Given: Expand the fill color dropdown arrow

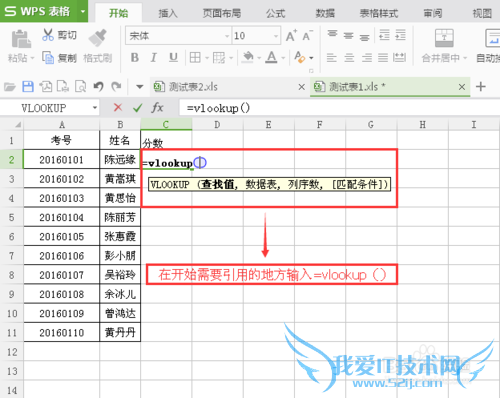Looking at the screenshot, I should click(x=259, y=58).
